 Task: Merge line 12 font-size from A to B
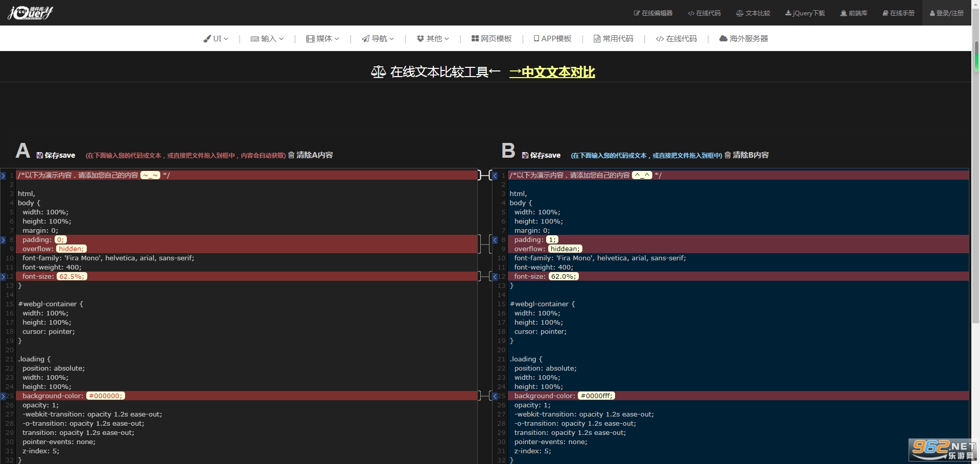coord(3,277)
